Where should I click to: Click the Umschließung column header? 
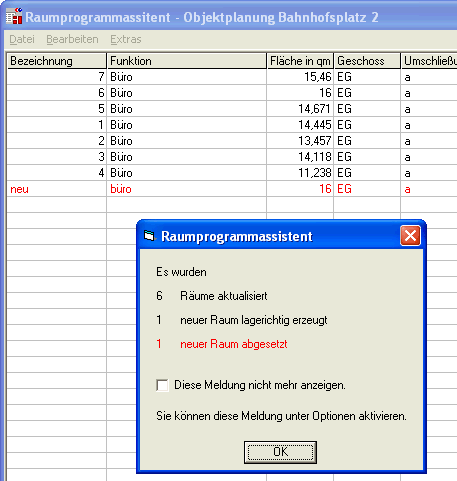429,61
